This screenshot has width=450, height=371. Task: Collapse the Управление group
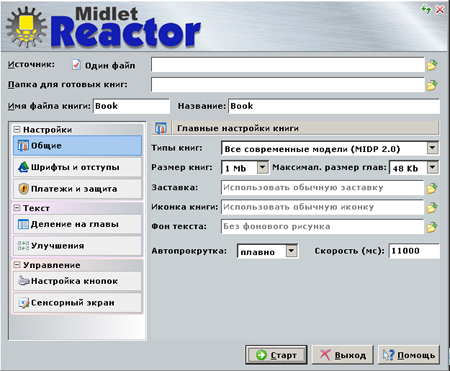pyautogui.click(x=17, y=265)
